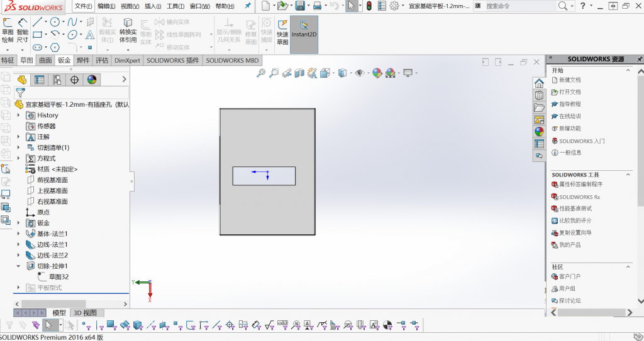The width and height of the screenshot is (644, 341).
Task: Collapse the 切除-拉伸1 feature node
Action: point(19,266)
